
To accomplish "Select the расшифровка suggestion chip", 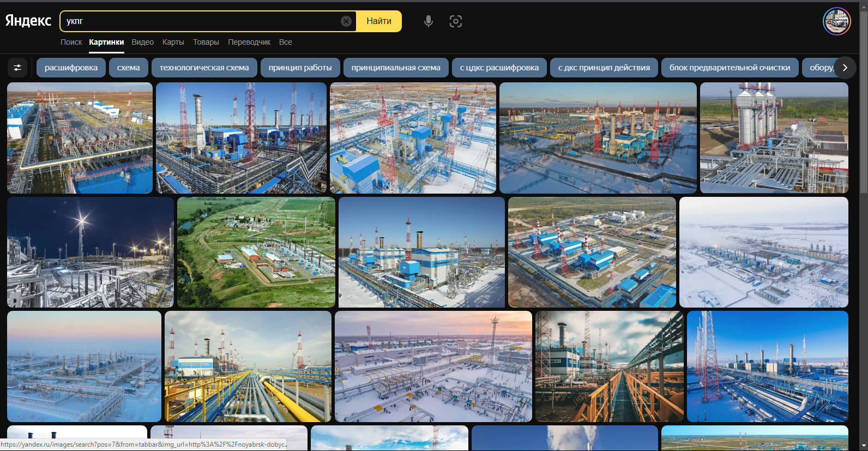I will pos(71,68).
